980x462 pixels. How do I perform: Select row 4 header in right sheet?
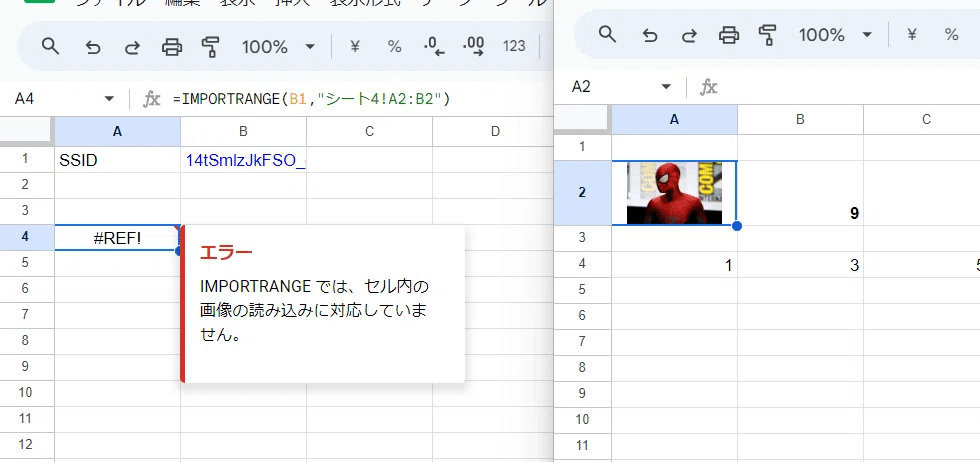582,264
